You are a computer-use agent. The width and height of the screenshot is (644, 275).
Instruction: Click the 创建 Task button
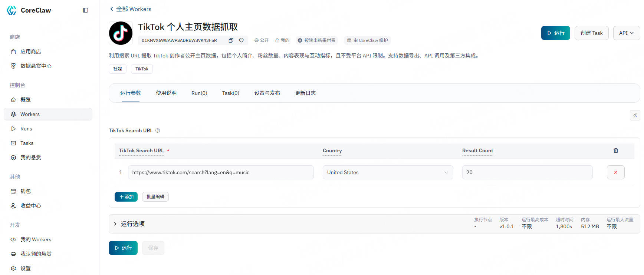coord(591,33)
